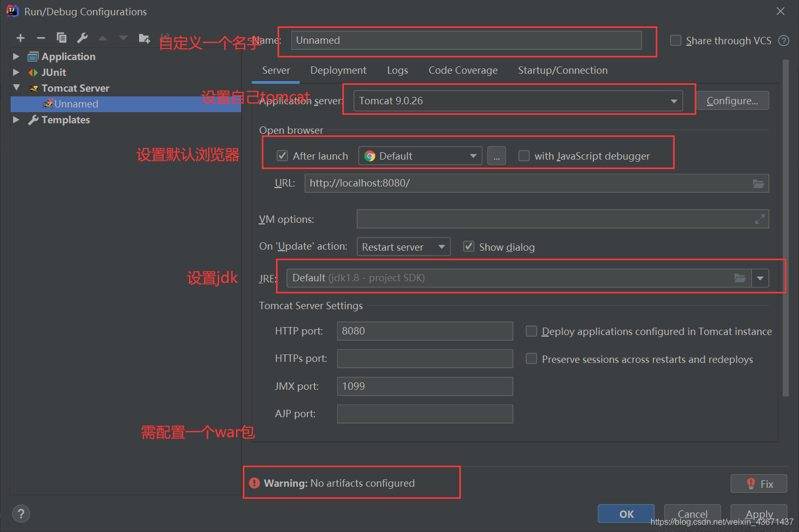
Task: Click the vertical scrollbar on the right
Action: tap(785, 228)
